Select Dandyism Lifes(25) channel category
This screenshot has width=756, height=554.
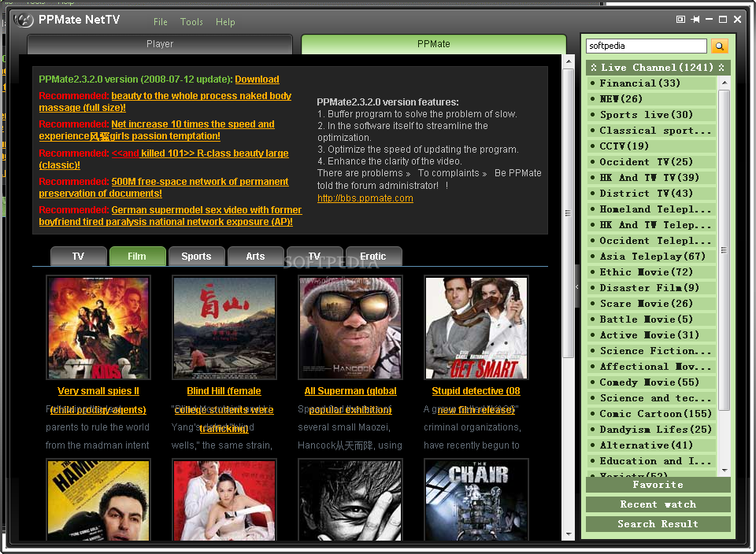pos(652,429)
